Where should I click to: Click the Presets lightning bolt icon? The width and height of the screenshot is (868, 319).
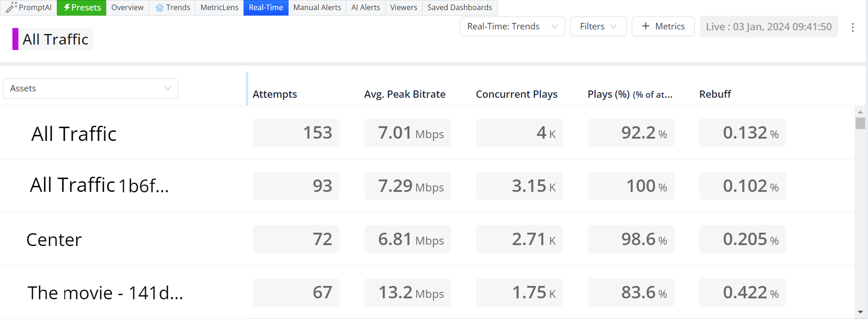point(67,7)
